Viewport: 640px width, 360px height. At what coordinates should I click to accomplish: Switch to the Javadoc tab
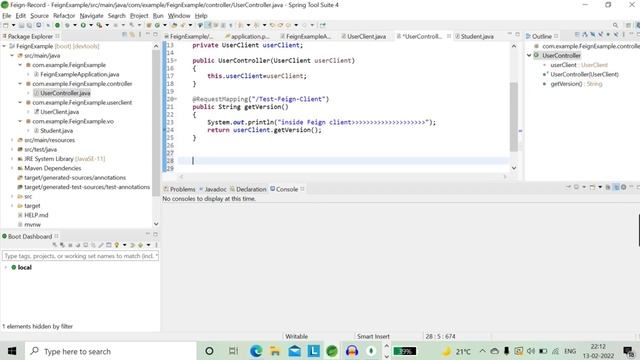click(213, 189)
